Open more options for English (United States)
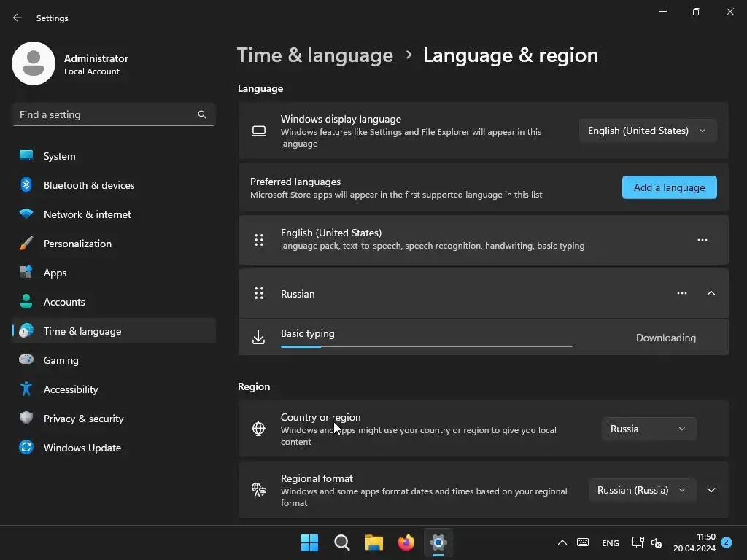Image resolution: width=747 pixels, height=560 pixels. coord(703,240)
